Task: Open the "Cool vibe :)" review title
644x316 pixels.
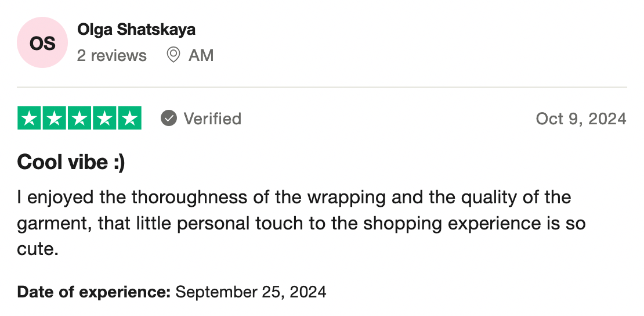Action: coord(71,162)
